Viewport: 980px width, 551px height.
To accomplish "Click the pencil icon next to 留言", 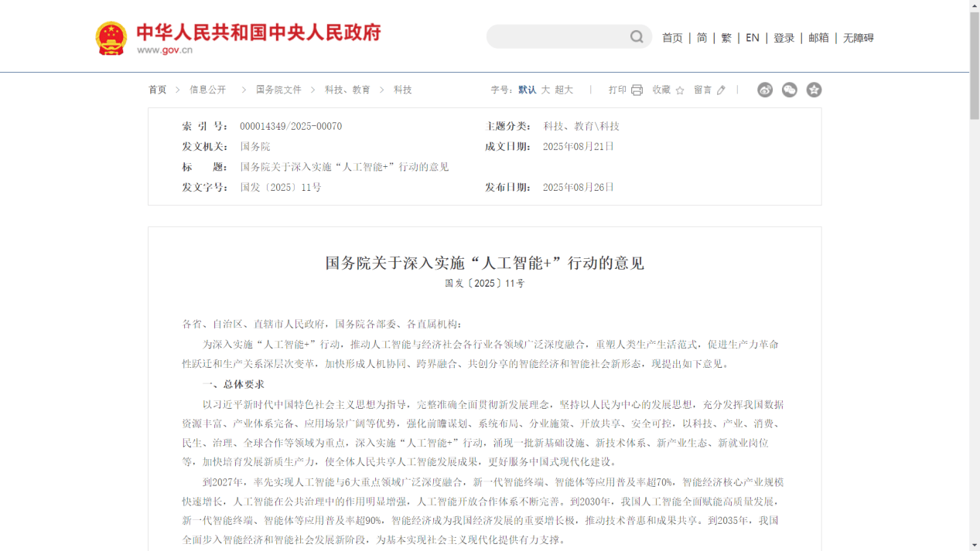I will tap(721, 90).
